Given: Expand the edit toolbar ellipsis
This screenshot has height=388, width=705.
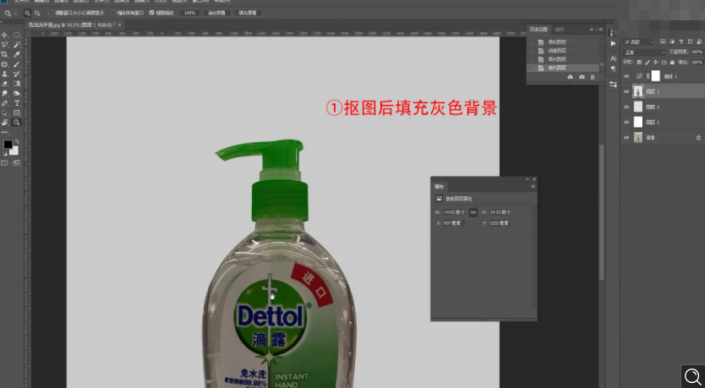Looking at the screenshot, I should tap(4, 132).
